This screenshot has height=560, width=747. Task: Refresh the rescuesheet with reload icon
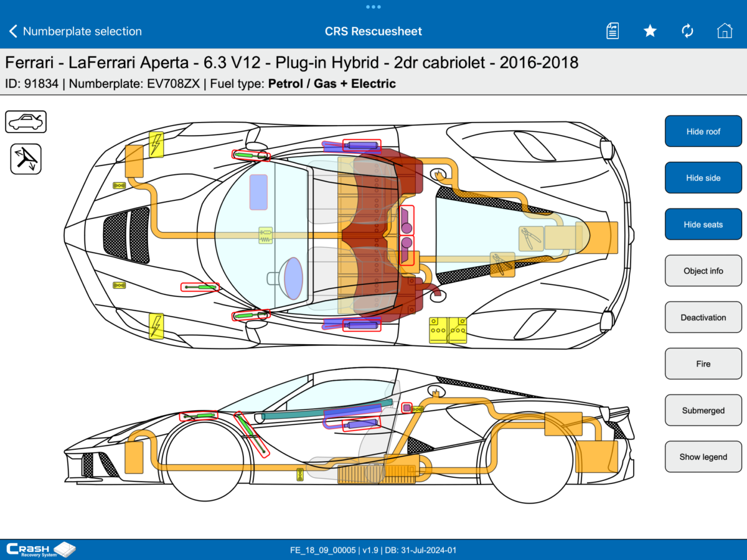click(x=687, y=31)
